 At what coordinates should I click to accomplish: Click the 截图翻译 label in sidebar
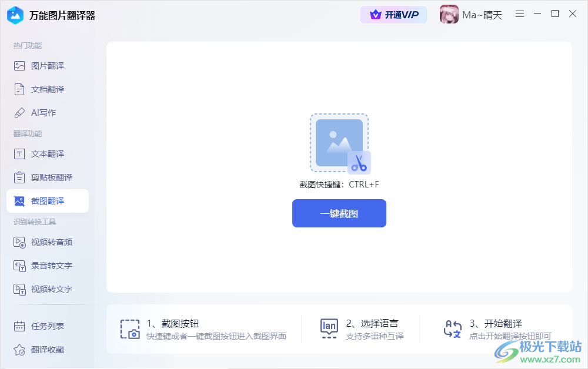click(48, 201)
